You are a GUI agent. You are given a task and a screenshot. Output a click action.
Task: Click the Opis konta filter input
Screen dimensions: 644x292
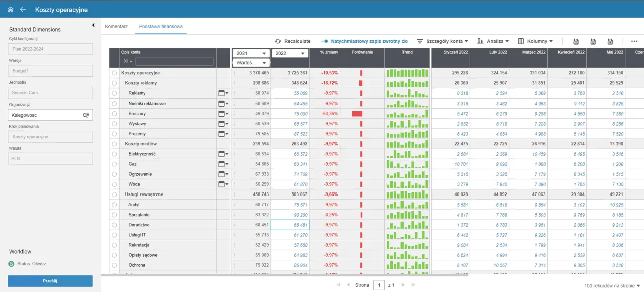(x=174, y=62)
